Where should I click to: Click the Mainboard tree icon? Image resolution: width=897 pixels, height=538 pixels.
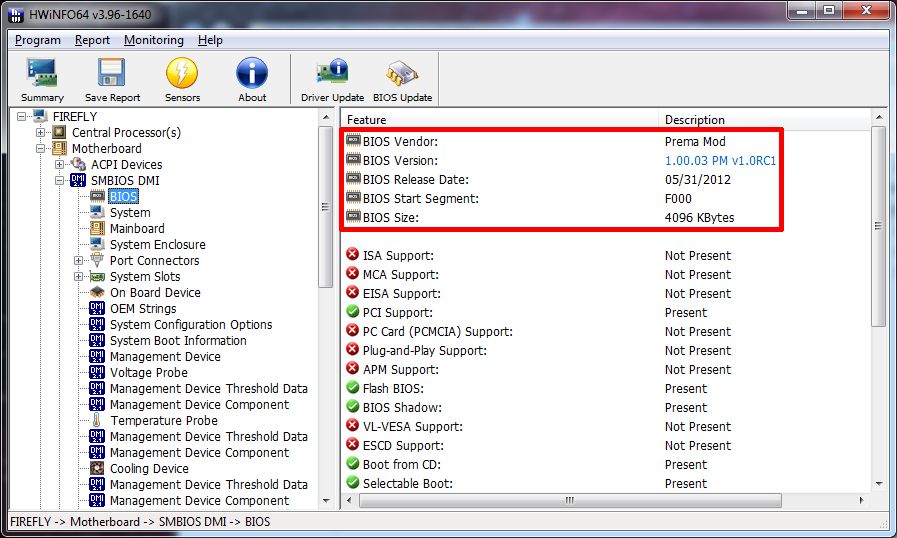point(97,228)
